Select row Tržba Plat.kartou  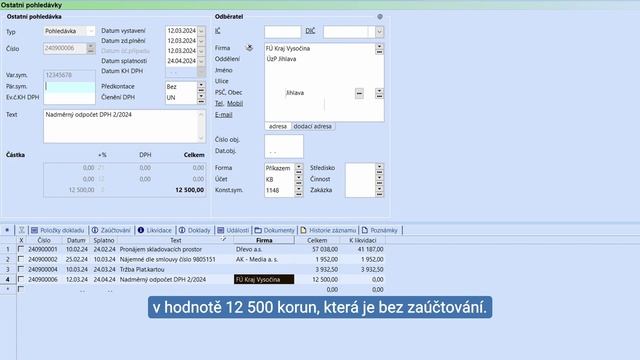(x=142, y=270)
